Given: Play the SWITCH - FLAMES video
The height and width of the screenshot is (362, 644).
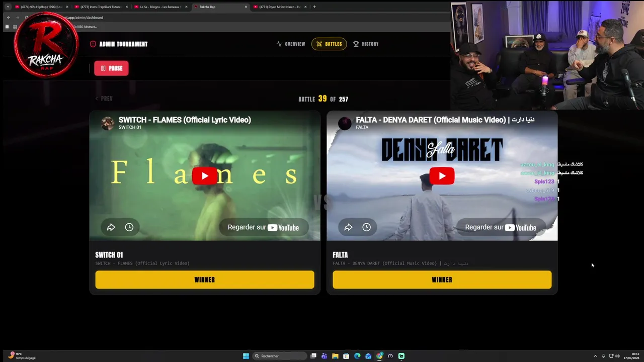Looking at the screenshot, I should [205, 176].
